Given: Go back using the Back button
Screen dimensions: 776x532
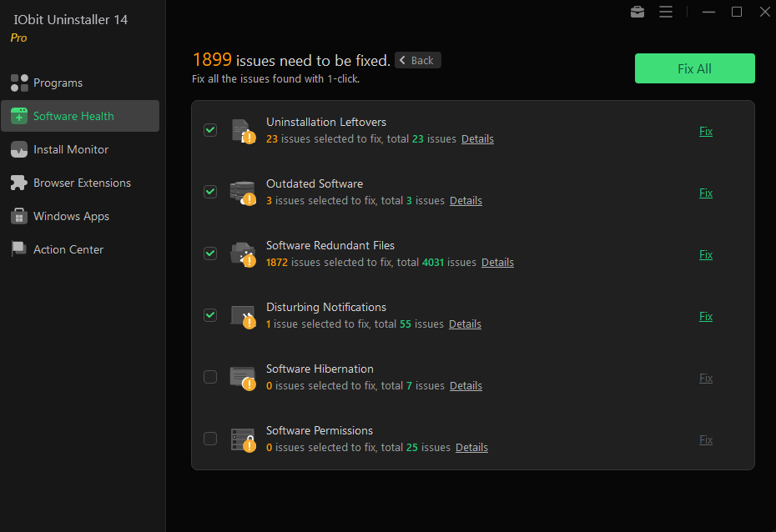Looking at the screenshot, I should click(x=418, y=60).
